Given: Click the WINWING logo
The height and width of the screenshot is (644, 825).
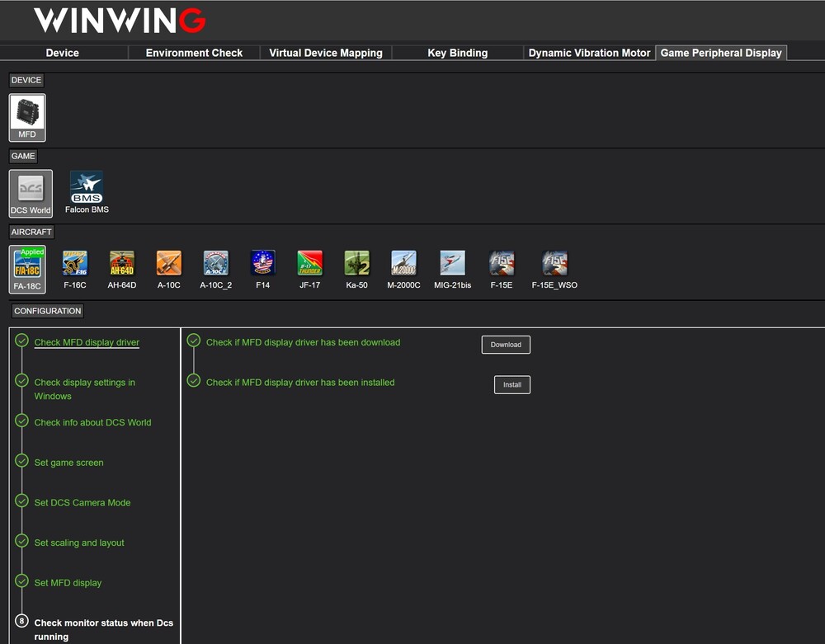Looking at the screenshot, I should click(120, 21).
